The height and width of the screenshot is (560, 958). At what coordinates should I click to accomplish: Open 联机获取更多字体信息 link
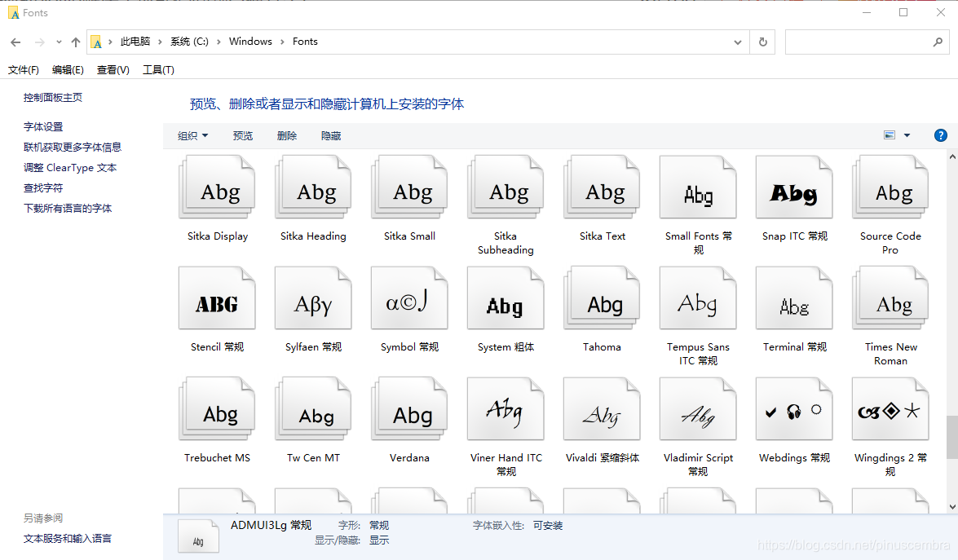[73, 148]
